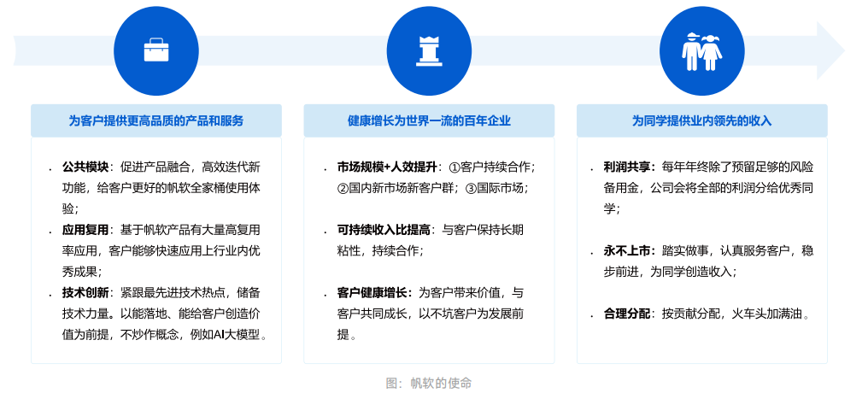Viewport: 868px width, 393px height.
Task: Click text ③国际市场
Action: 494,188
